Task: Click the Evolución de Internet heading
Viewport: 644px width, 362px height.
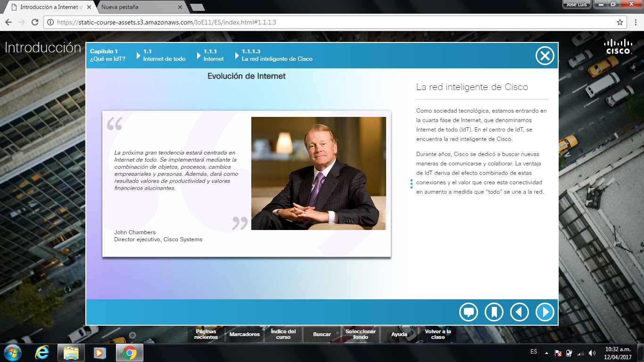Action: click(247, 76)
